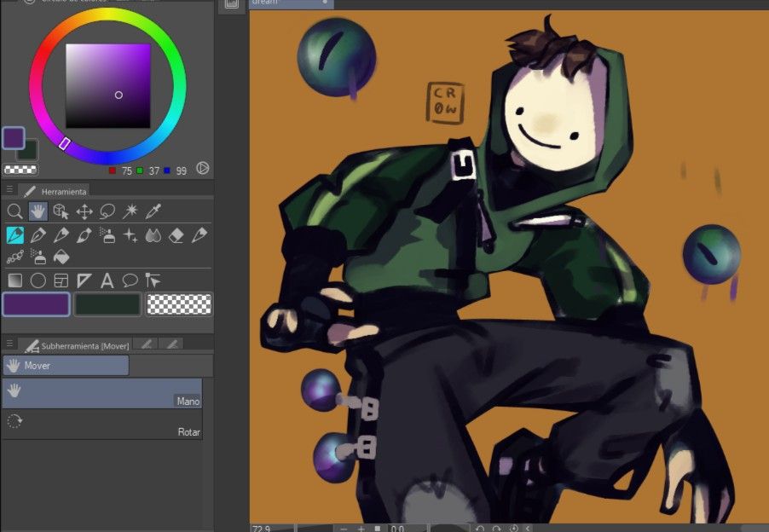Select the beaded chain brush tool
769x532 pixels.
coord(15,257)
